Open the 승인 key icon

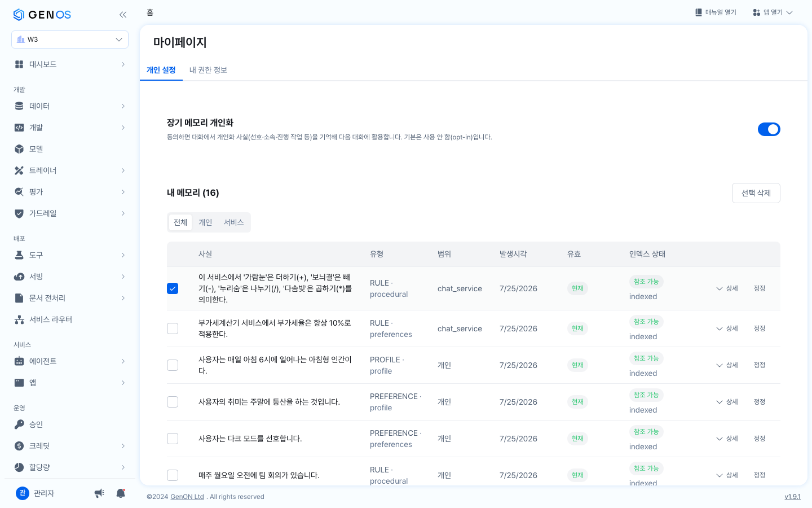[x=19, y=424]
